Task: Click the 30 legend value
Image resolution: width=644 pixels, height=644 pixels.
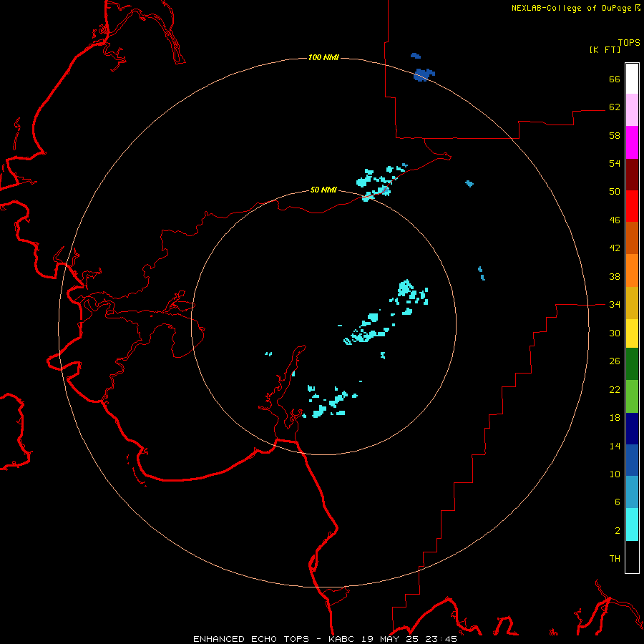Action: coord(615,333)
